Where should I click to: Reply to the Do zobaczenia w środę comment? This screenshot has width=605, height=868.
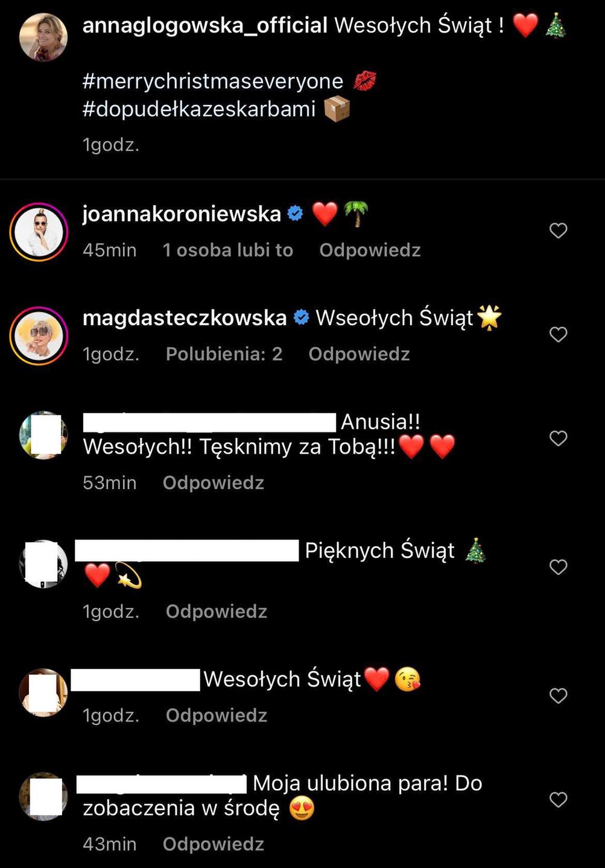tap(214, 844)
